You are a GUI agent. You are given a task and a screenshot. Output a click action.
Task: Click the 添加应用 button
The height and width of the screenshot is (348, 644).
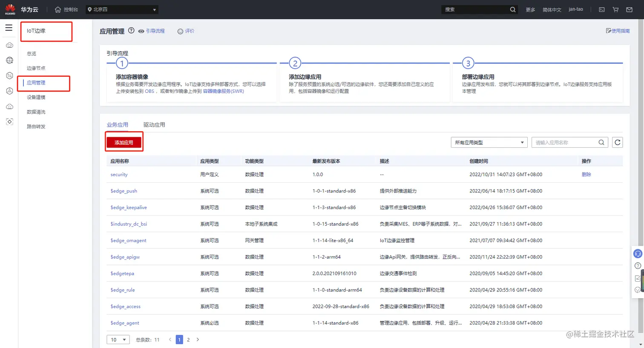(x=124, y=142)
